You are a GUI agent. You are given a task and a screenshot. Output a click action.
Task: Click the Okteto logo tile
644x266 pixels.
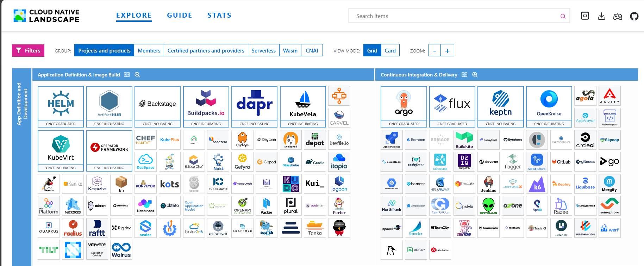170,206
